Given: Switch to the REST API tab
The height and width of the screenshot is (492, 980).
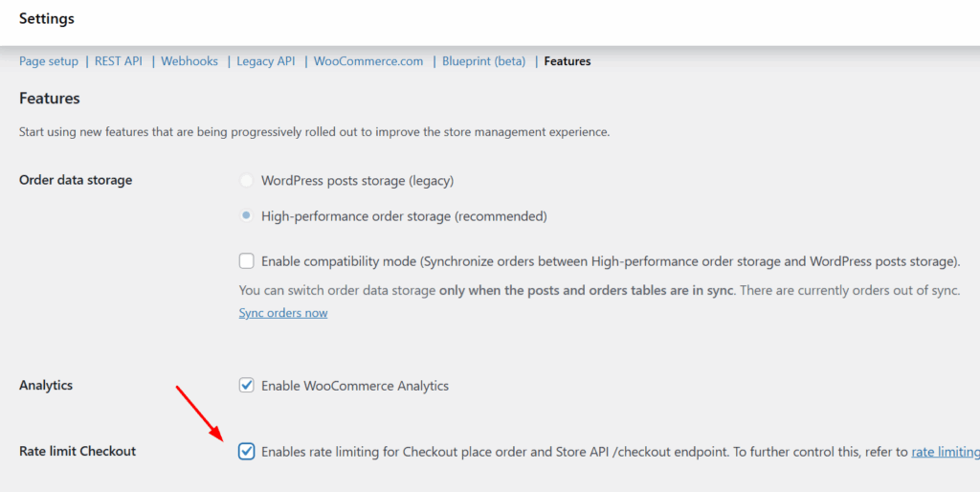Looking at the screenshot, I should coord(119,61).
